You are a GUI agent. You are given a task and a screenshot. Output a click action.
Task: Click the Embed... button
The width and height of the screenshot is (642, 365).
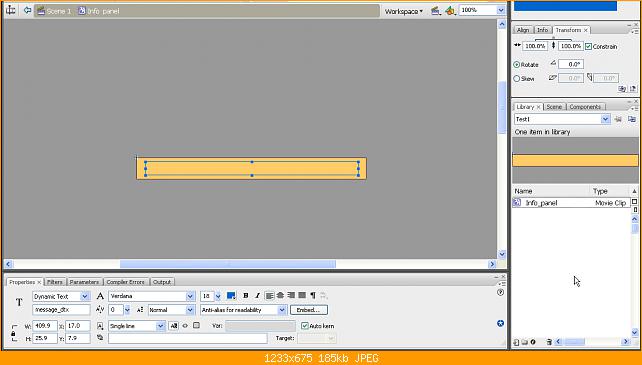309,310
